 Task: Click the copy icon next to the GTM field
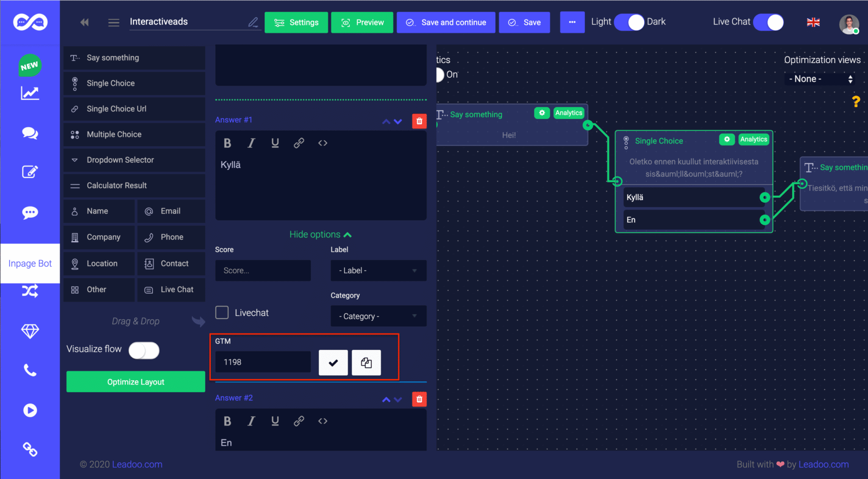(366, 362)
